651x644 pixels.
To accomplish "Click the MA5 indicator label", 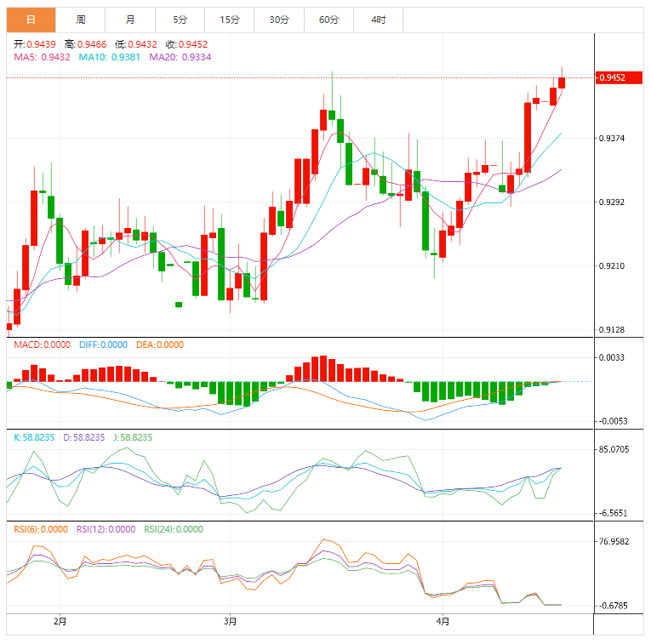I will [x=42, y=57].
